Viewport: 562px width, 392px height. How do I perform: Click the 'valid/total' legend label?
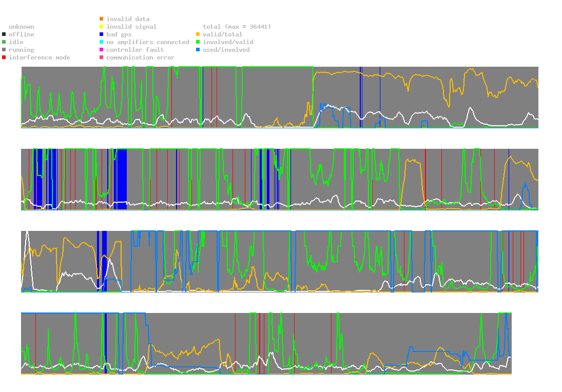[223, 34]
